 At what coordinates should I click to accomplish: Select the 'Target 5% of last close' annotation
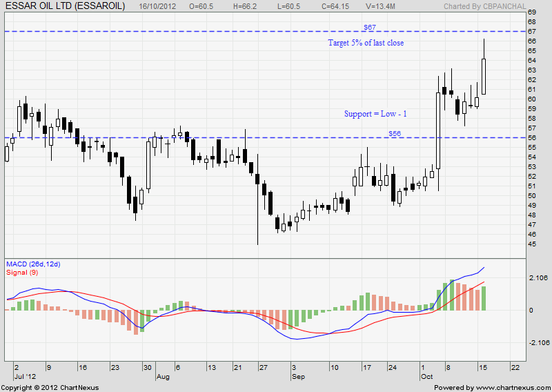[366, 43]
